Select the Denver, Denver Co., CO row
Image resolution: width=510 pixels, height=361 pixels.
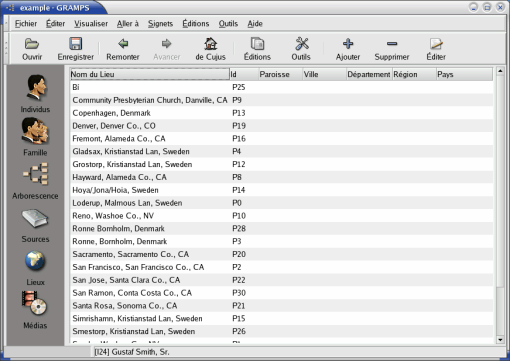coord(281,126)
